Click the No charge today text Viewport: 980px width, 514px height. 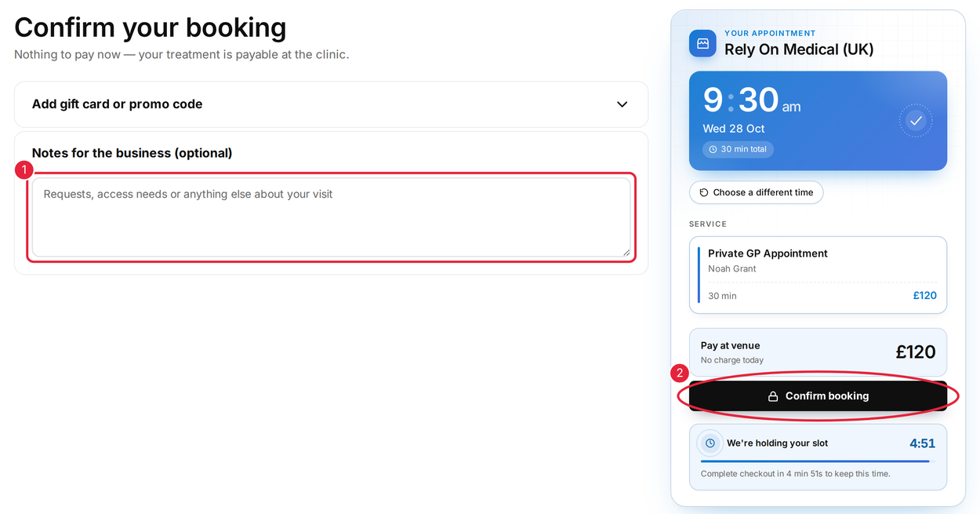point(732,360)
